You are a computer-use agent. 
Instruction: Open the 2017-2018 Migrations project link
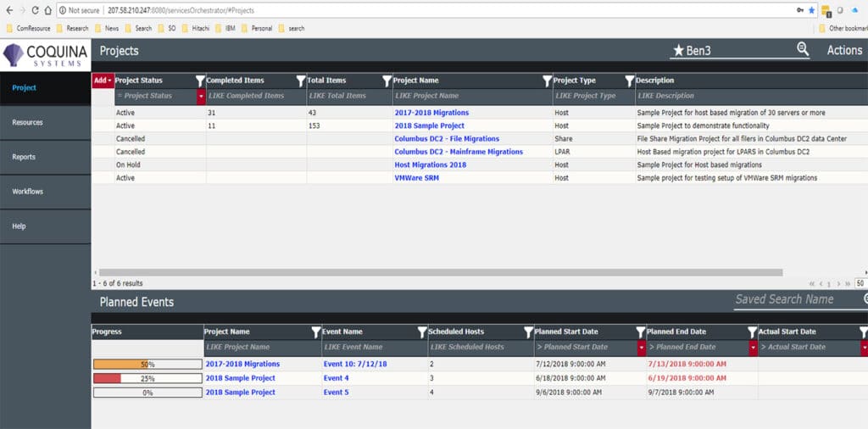tap(431, 113)
